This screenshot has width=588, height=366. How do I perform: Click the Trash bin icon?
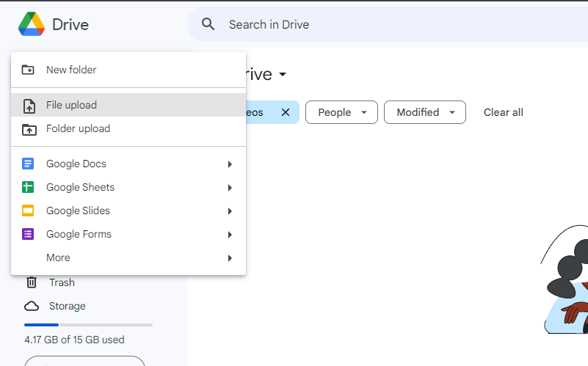32,282
